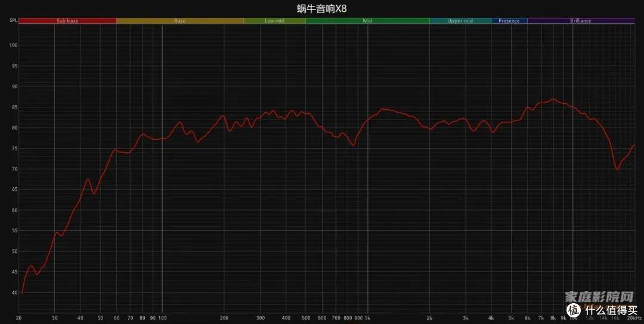Image resolution: width=644 pixels, height=324 pixels.
Task: Select the Sub bass band label
Action: coord(67,21)
